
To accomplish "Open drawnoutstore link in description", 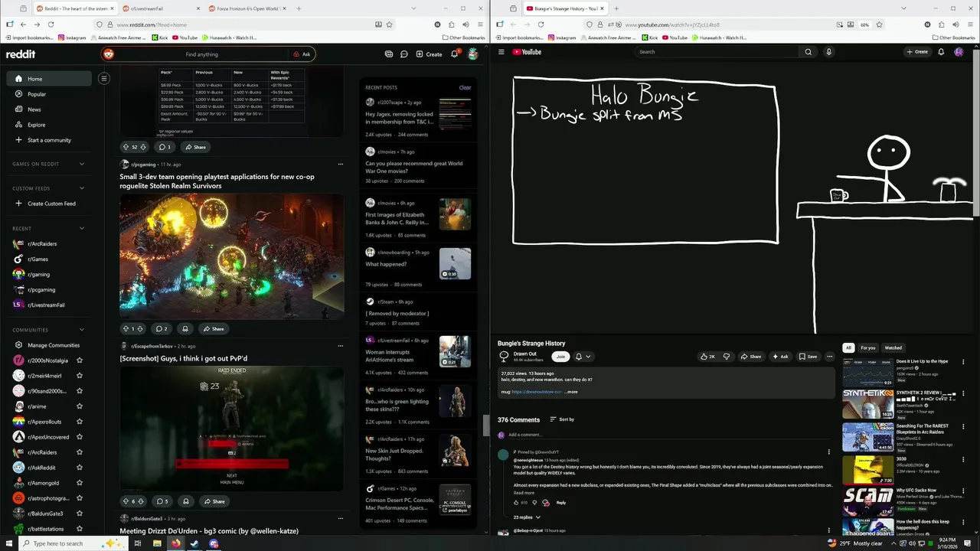I will (537, 392).
